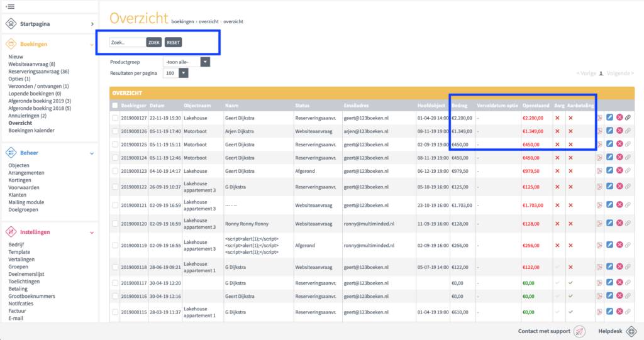Tick the checkbox for booking 2019000124

(115, 158)
